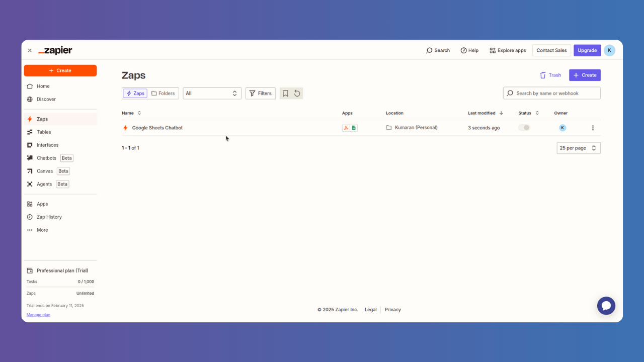Switch to the Folders tab
Viewport: 644px width, 362px height.
[163, 94]
